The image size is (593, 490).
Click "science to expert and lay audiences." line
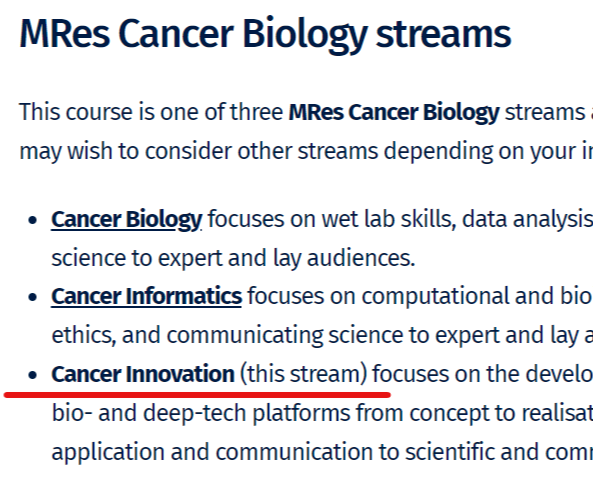point(233,259)
